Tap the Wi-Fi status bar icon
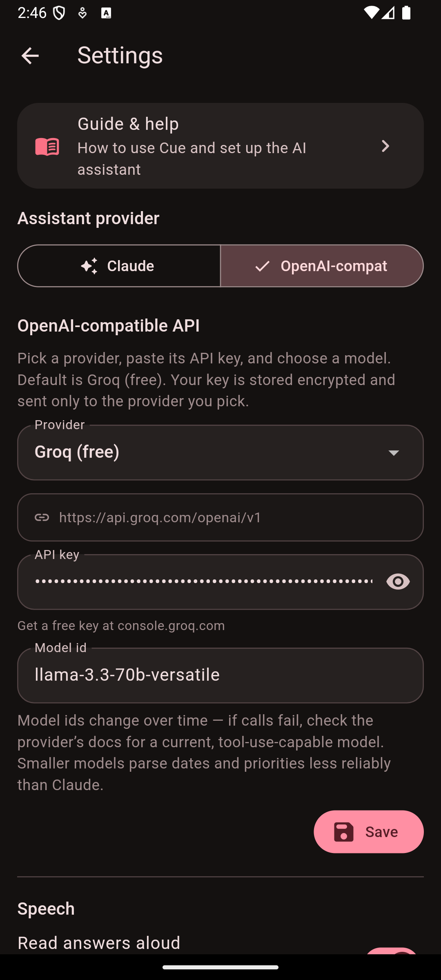Screen dimensions: 441x980 [x=371, y=13]
